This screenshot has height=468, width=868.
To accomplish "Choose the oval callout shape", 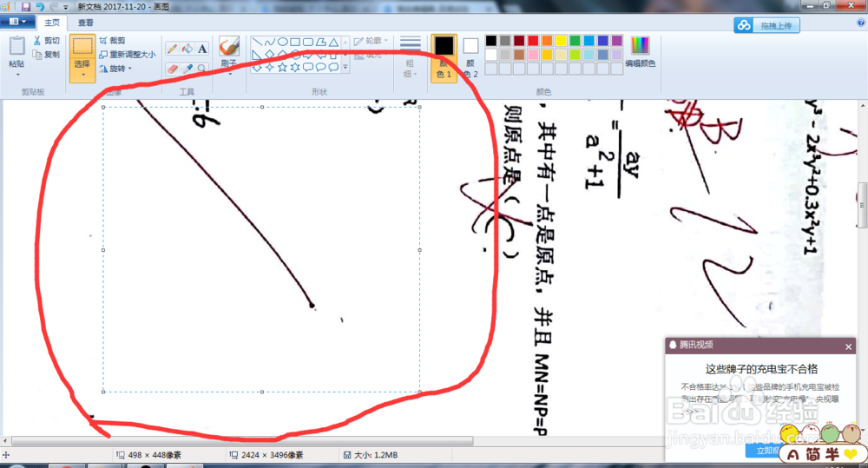I will coord(320,67).
